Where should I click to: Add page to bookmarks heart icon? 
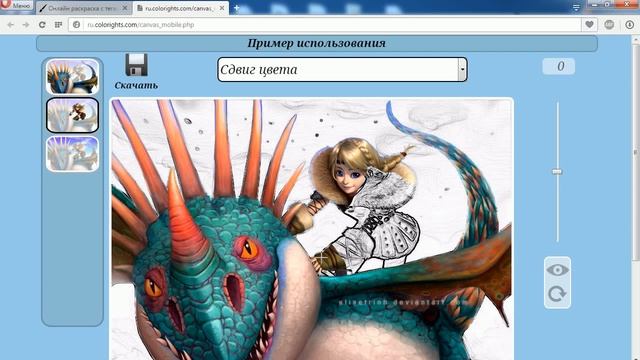(x=589, y=24)
